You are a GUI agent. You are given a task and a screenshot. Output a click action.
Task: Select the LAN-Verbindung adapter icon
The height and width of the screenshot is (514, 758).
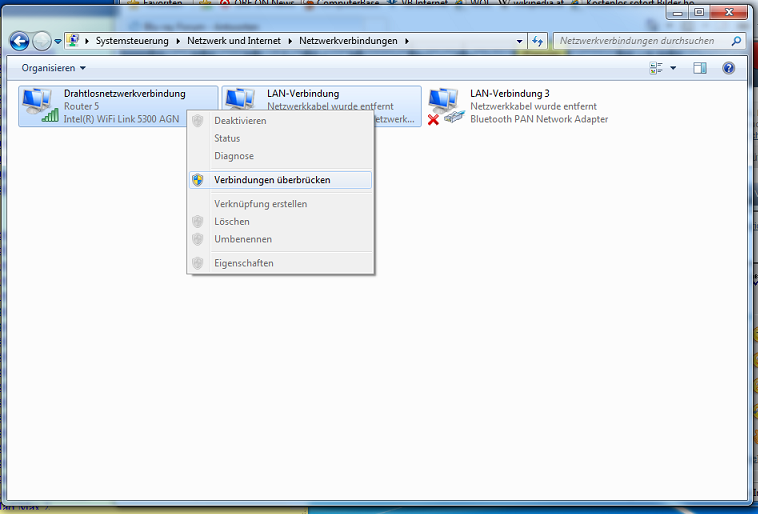tap(240, 100)
